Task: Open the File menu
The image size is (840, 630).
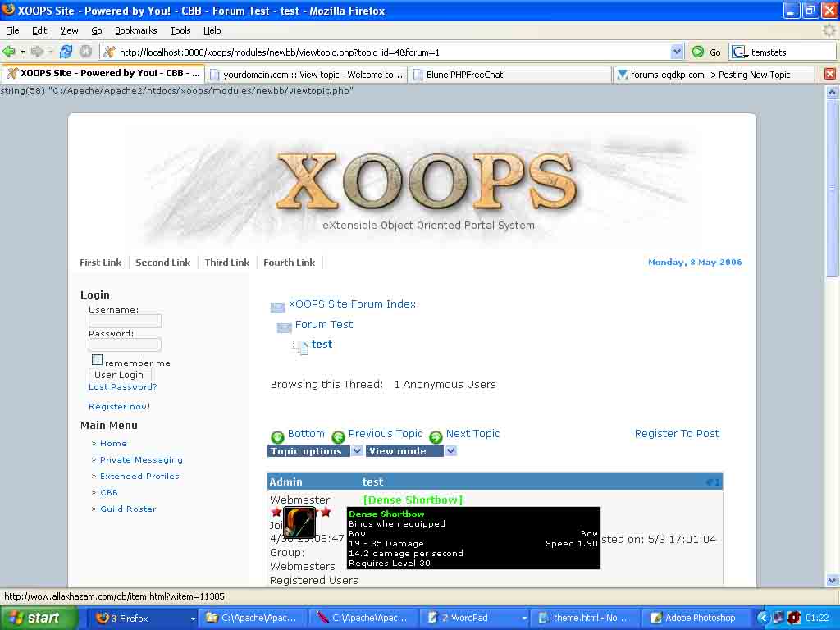Action: coord(12,30)
